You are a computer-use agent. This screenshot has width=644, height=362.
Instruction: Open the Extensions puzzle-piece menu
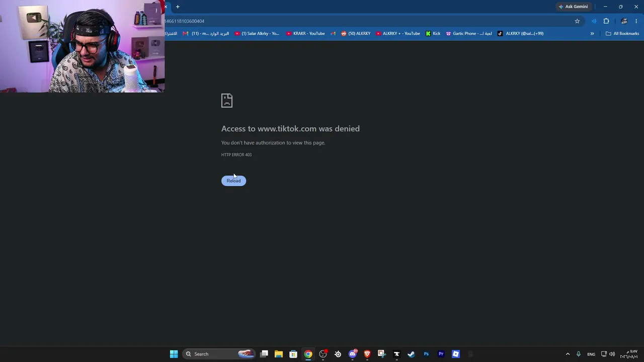[606, 21]
